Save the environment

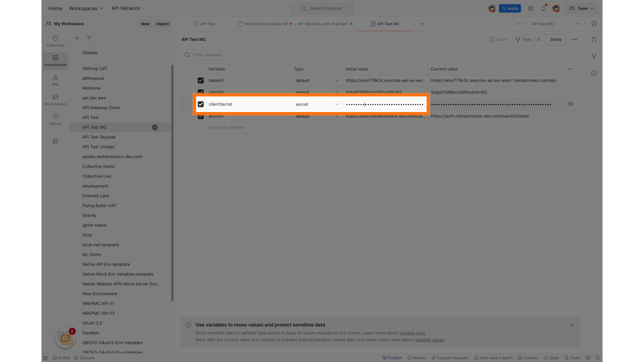[498, 40]
